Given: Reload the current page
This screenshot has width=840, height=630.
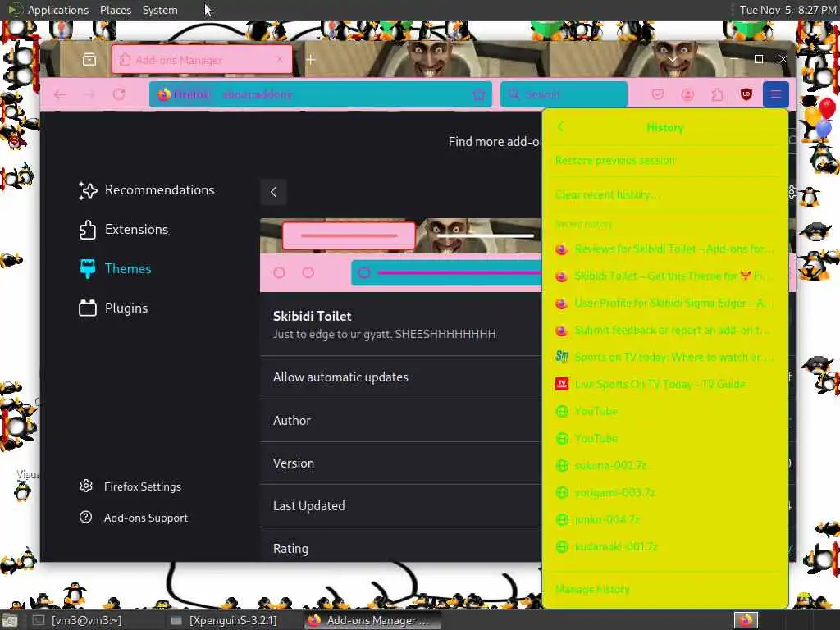Looking at the screenshot, I should point(119,95).
